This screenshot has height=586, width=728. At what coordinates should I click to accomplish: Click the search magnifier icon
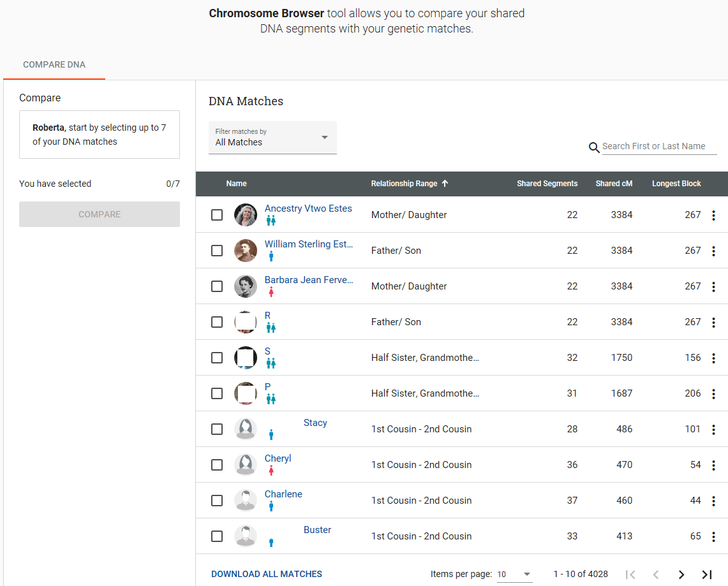point(594,147)
